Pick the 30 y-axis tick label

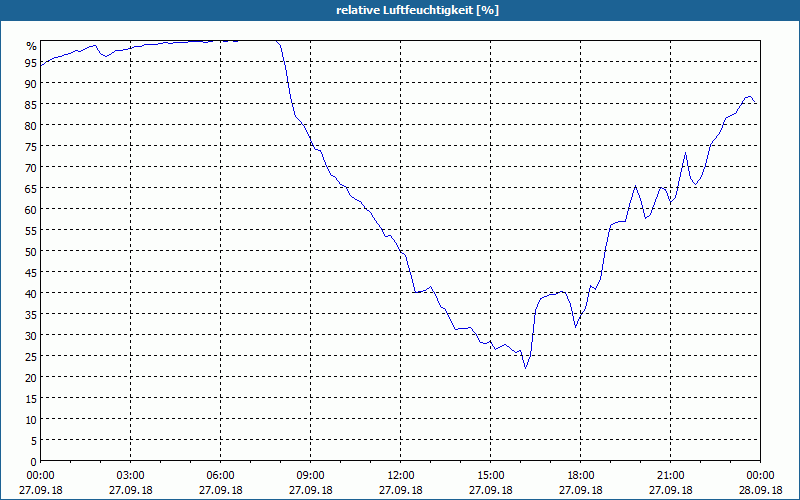point(31,336)
